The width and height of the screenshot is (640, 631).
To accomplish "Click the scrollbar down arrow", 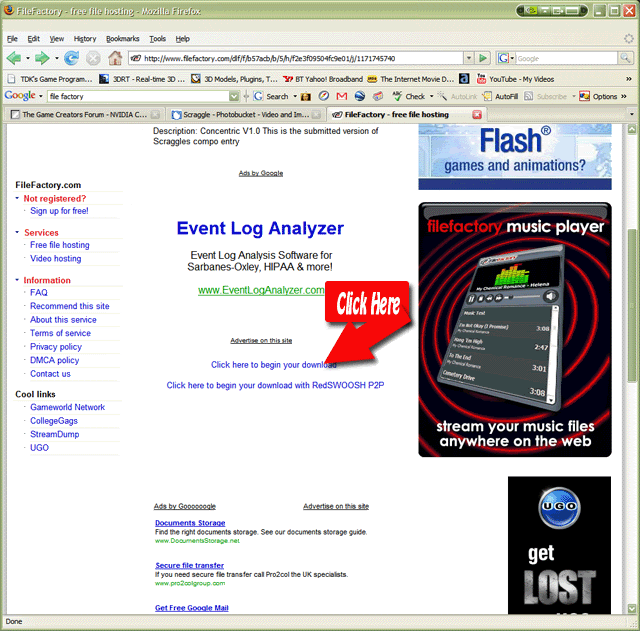I will point(631,608).
